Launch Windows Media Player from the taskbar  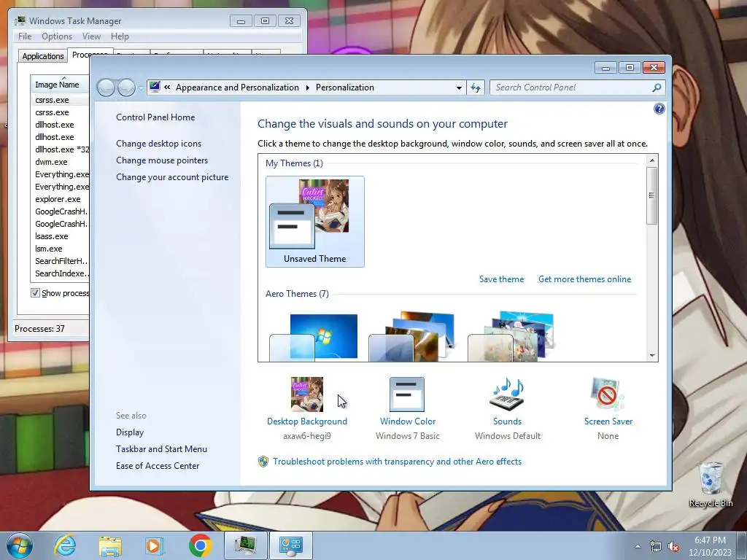155,545
